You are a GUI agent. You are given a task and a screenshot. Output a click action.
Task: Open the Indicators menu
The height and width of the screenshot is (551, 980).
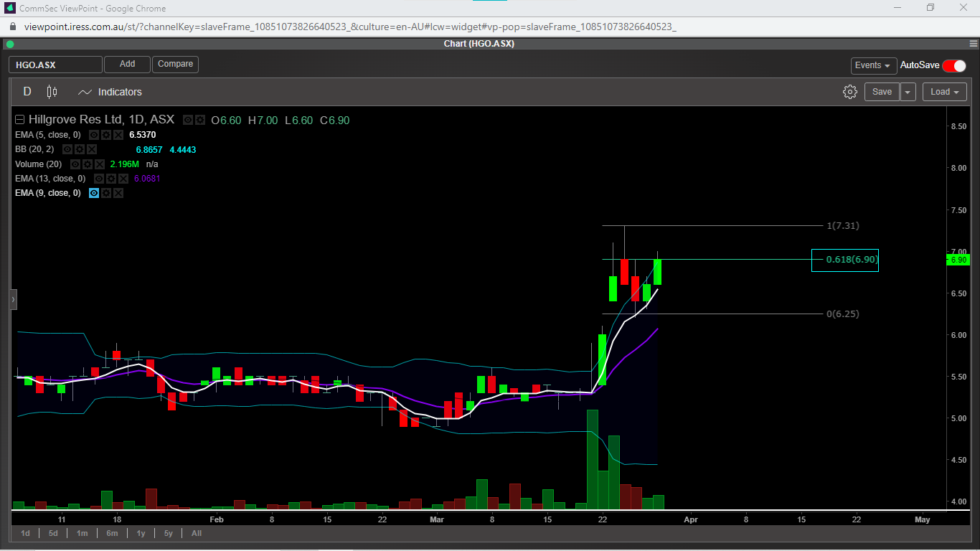[x=110, y=92]
